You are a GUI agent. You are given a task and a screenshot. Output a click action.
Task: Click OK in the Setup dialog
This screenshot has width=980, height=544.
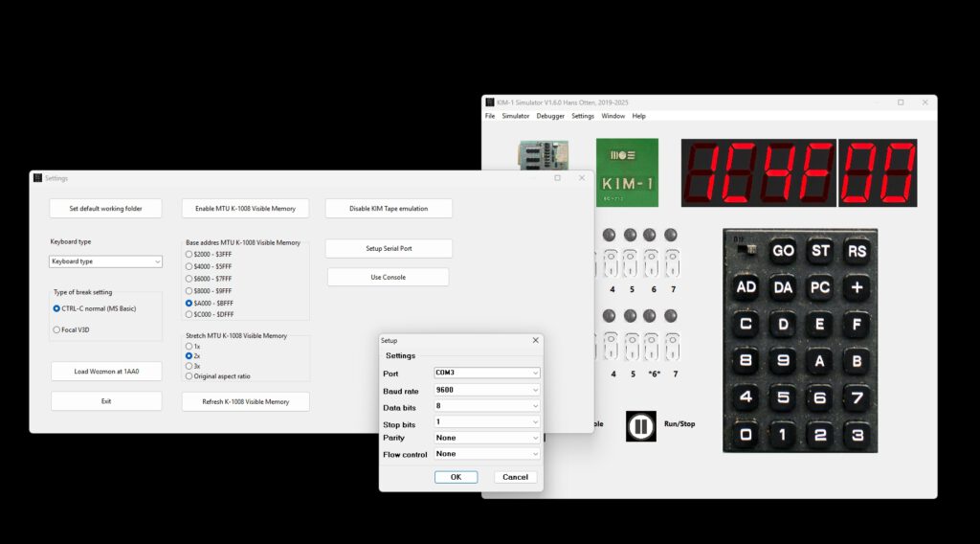[456, 477]
